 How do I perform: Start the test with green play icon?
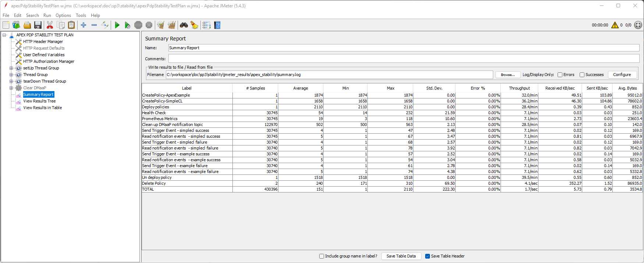117,25
